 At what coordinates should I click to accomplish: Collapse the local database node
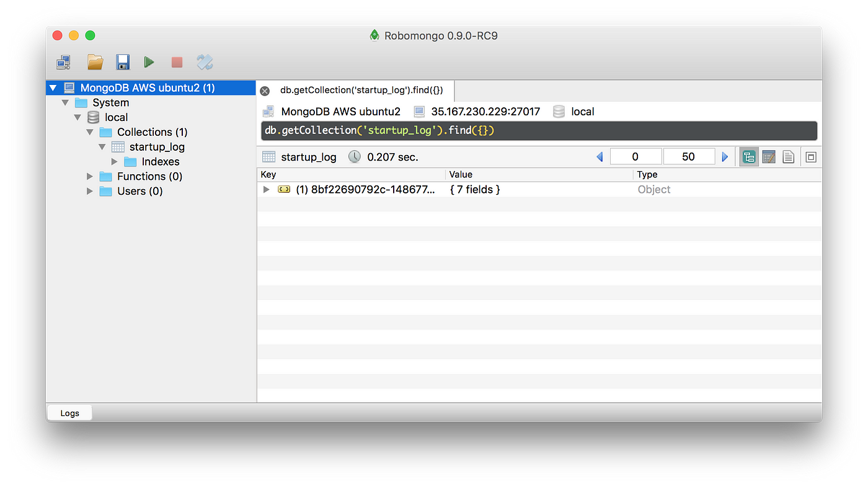coord(77,118)
